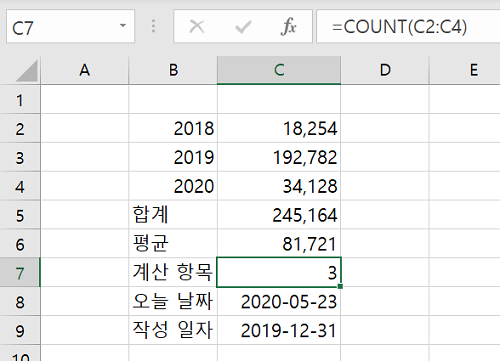Click the total cell 245,164

(x=279, y=215)
